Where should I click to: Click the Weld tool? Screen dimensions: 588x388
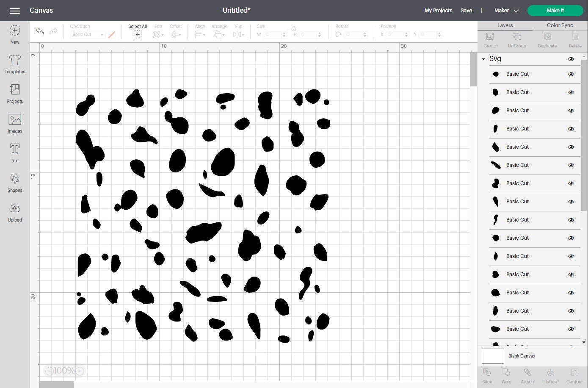click(506, 375)
